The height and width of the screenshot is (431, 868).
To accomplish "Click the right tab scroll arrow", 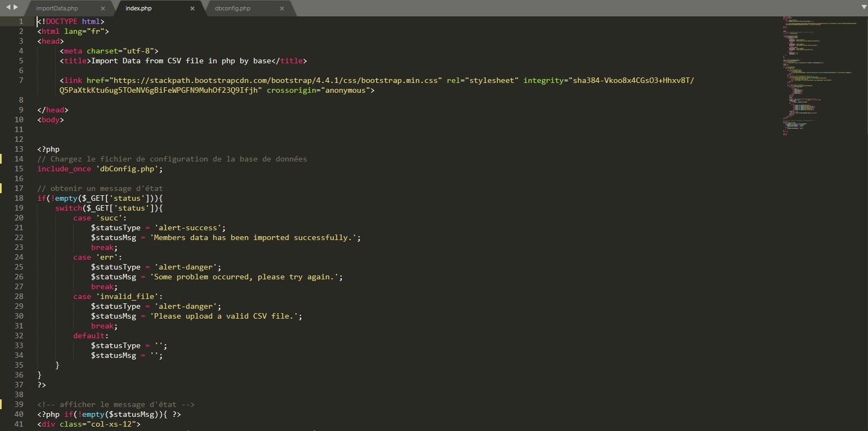I will (16, 7).
